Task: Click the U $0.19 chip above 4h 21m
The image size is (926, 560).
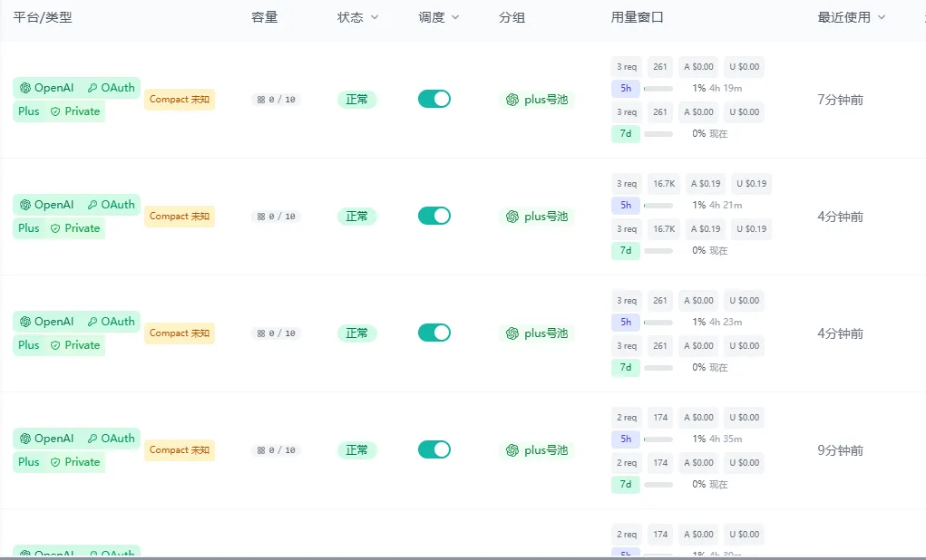Action: 751,184
